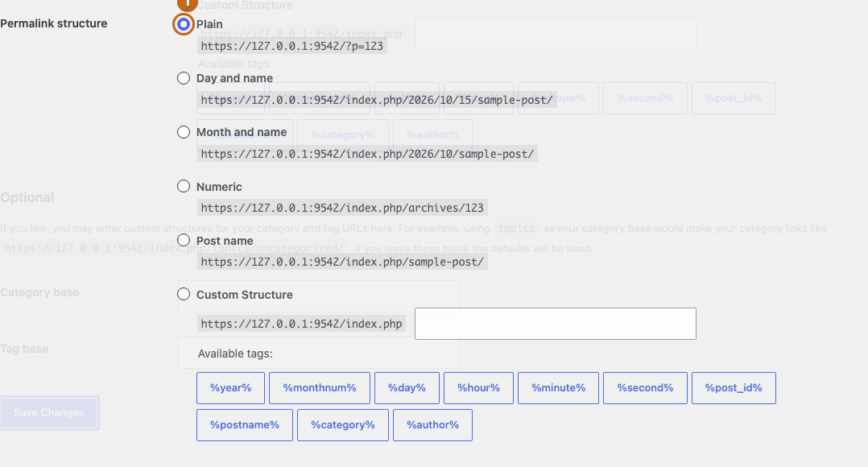Click the index.php prefix beside custom field
This screenshot has height=467, width=868.
point(302,324)
